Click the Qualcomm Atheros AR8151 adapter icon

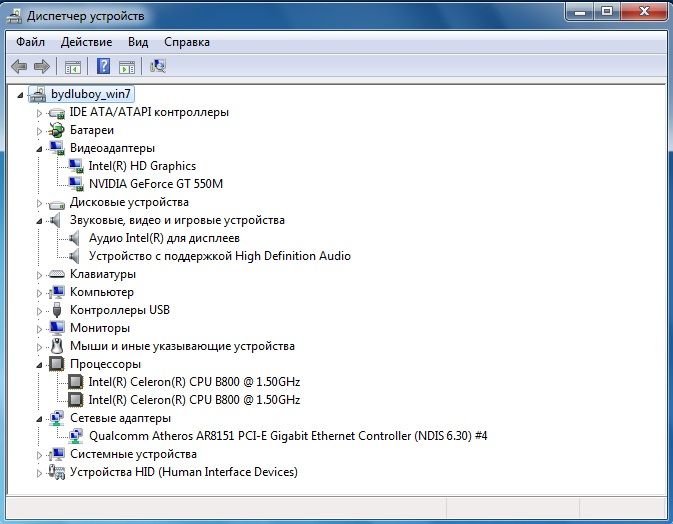pos(76,436)
